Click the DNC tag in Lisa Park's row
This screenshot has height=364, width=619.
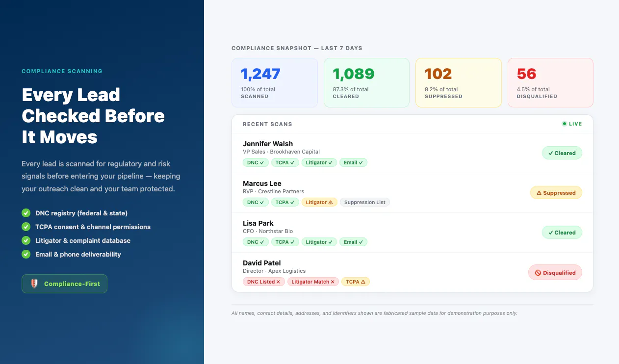click(x=256, y=242)
